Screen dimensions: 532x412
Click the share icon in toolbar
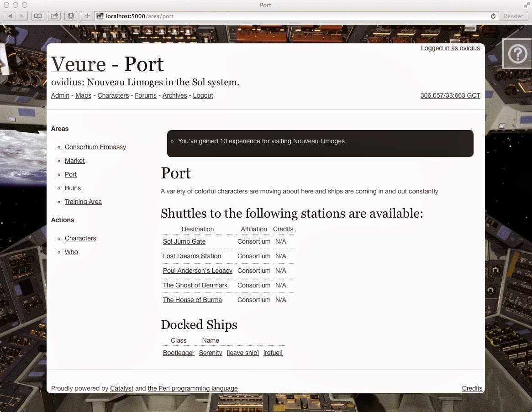54,16
